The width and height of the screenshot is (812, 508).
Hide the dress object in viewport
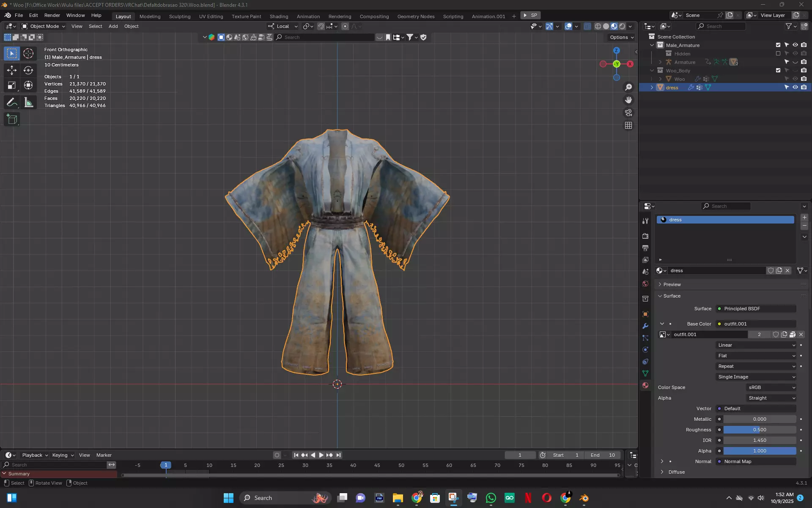point(795,87)
